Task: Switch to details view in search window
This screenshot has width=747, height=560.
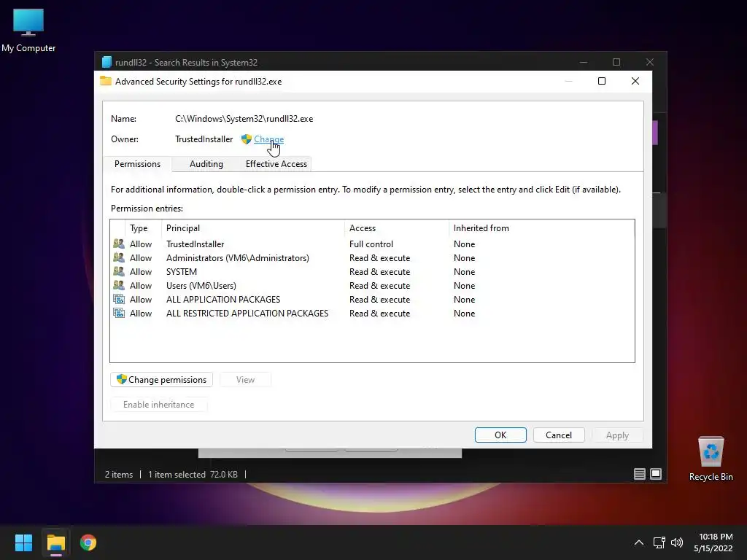Action: 639,474
